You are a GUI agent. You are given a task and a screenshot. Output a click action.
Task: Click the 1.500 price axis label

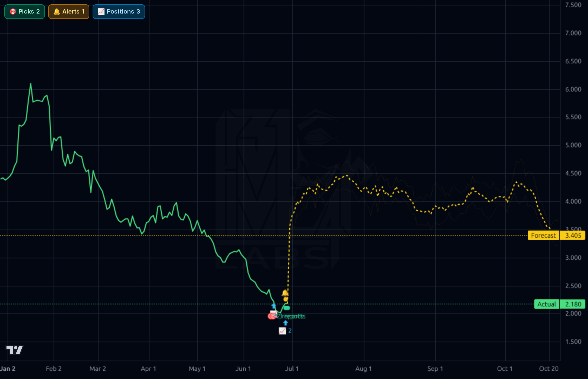coord(573,342)
